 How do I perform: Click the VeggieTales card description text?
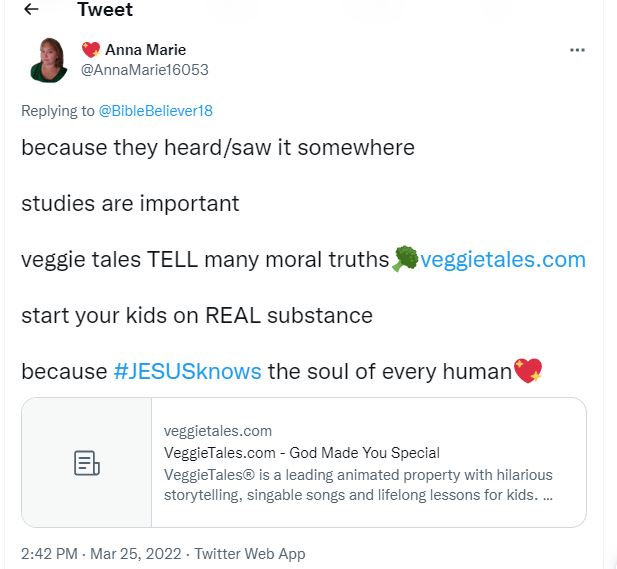358,484
